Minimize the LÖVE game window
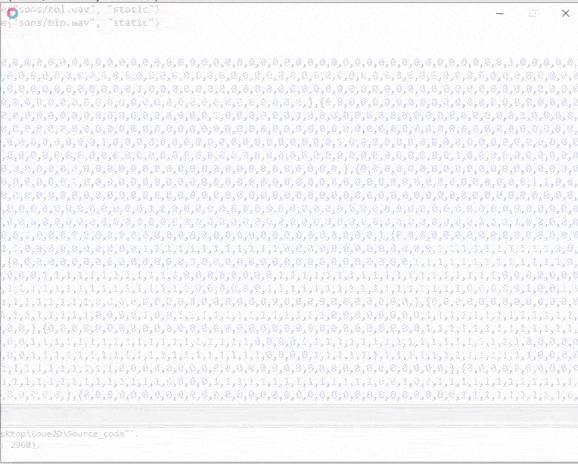 coord(500,13)
